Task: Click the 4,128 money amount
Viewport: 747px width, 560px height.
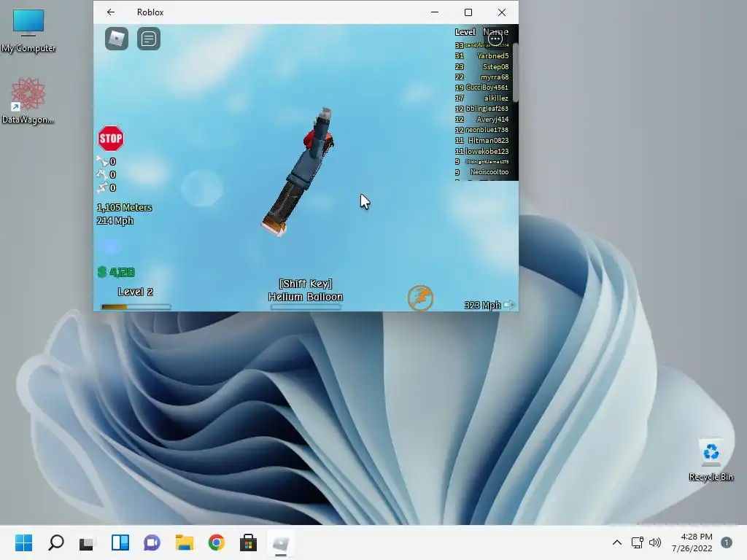Action: (122, 273)
